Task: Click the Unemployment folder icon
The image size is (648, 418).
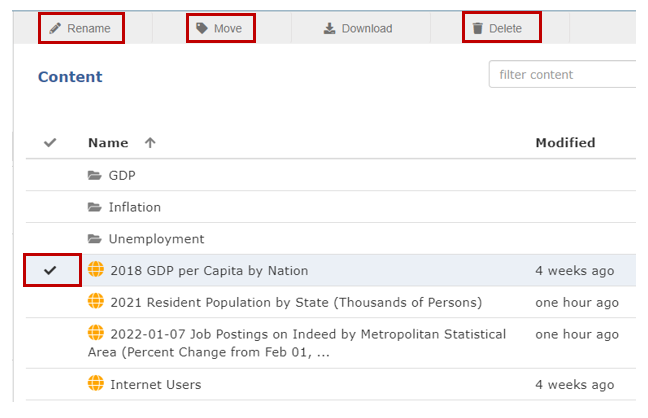Action: click(x=95, y=239)
